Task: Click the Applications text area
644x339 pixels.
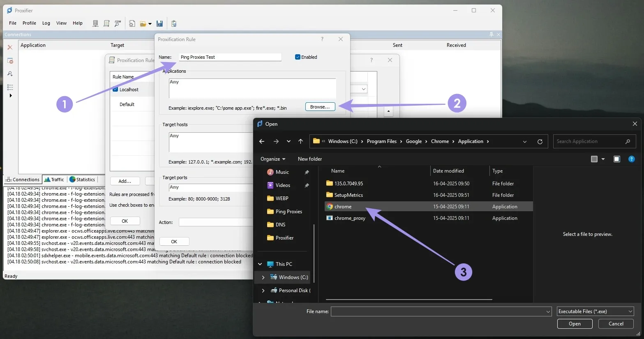Action: pos(252,88)
